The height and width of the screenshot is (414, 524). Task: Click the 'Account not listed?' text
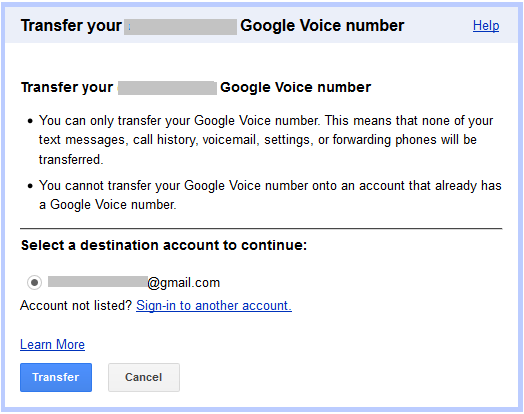(x=77, y=306)
